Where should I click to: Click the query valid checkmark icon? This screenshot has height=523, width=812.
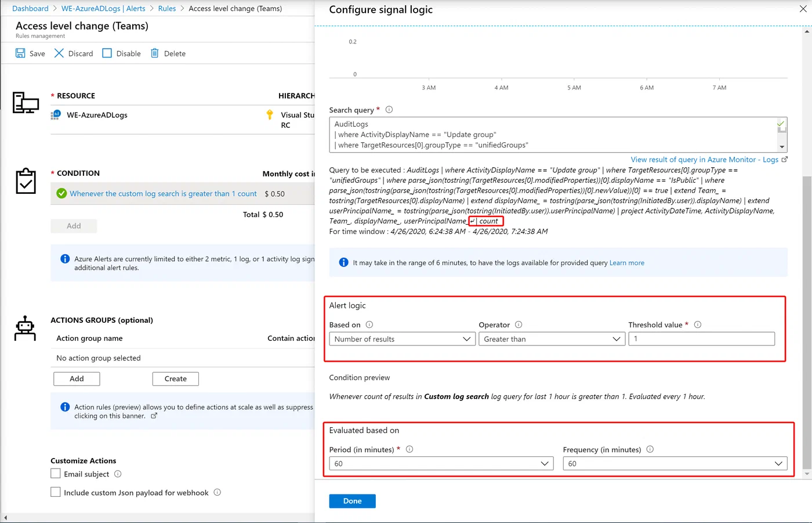pyautogui.click(x=781, y=124)
